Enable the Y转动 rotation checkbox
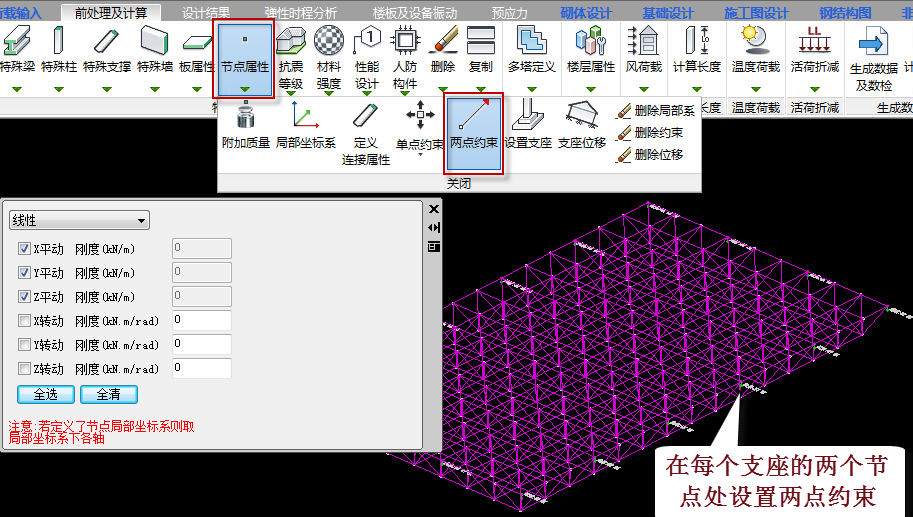 (x=24, y=345)
